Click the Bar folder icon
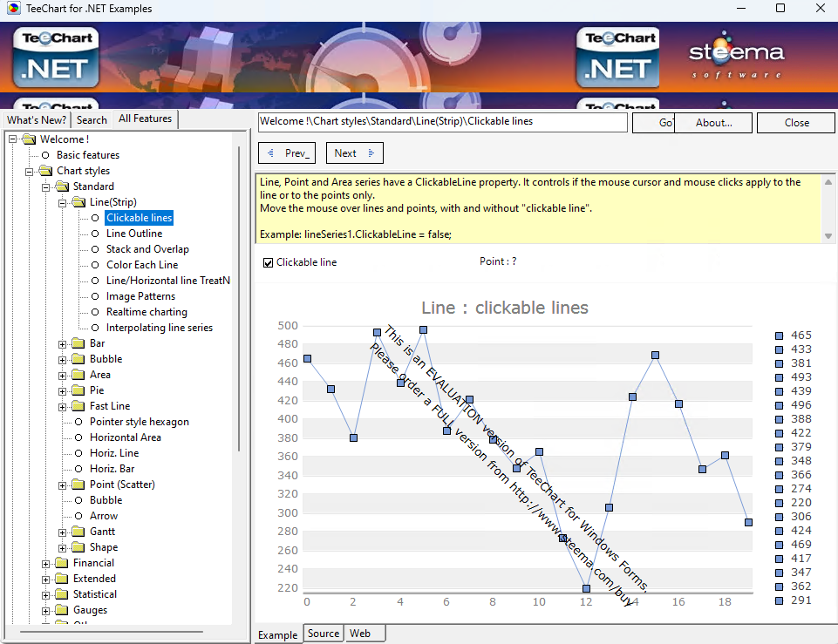The width and height of the screenshot is (838, 644). [78, 343]
